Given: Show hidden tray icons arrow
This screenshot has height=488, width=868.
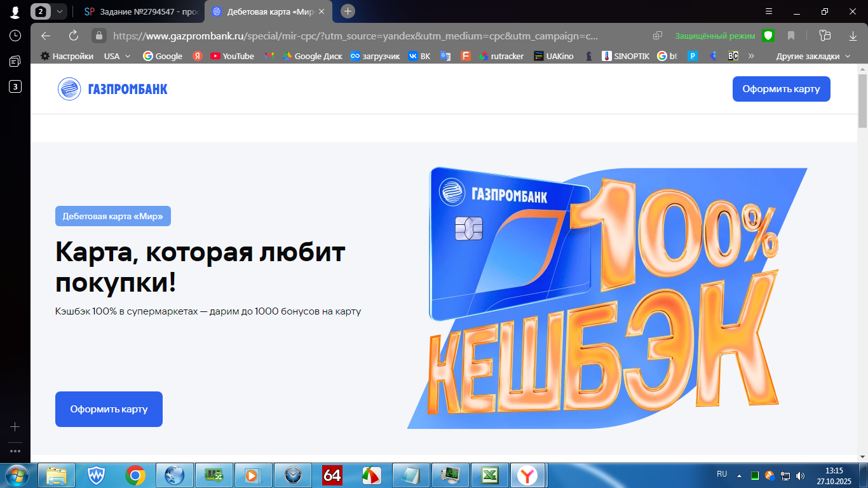Looking at the screenshot, I should (x=739, y=475).
